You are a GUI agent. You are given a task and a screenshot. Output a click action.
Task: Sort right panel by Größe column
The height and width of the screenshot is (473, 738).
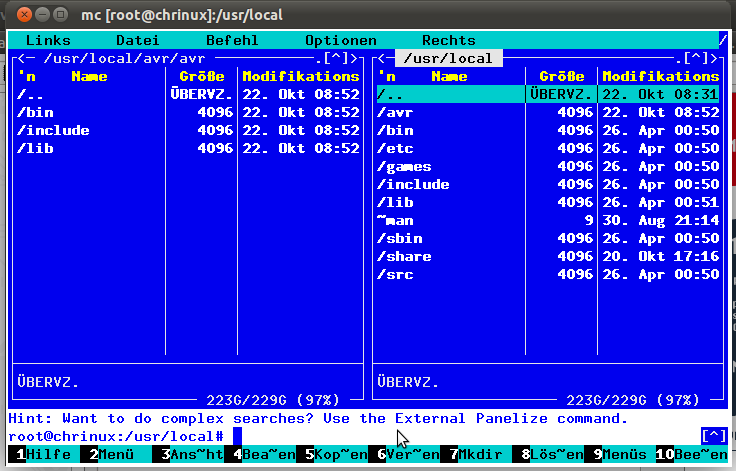562,76
